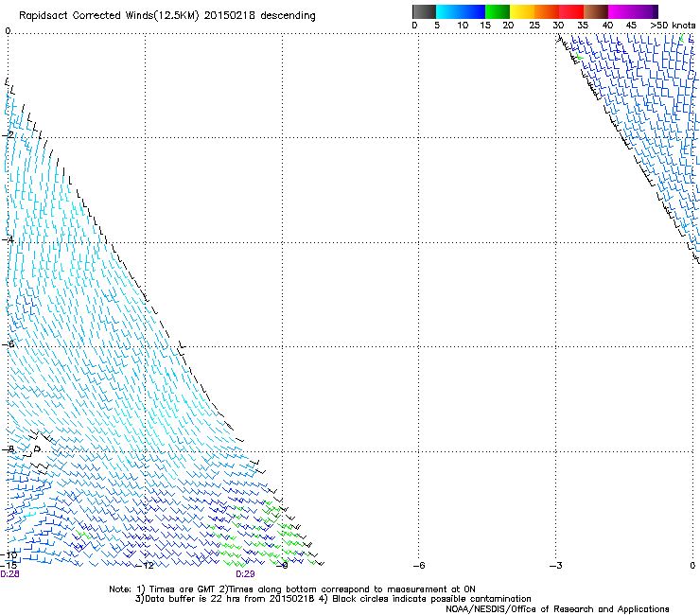The image size is (700, 615).
Task: Click the cyan 5–10 knots legend segment
Action: point(448,11)
